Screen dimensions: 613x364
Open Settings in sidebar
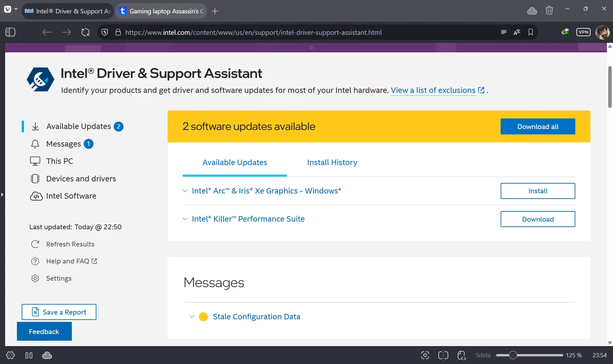click(59, 278)
